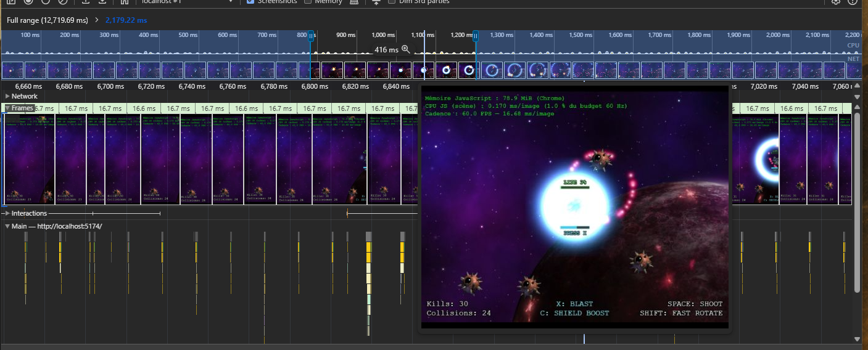Click the 6,800 ms ruler label

[315, 87]
